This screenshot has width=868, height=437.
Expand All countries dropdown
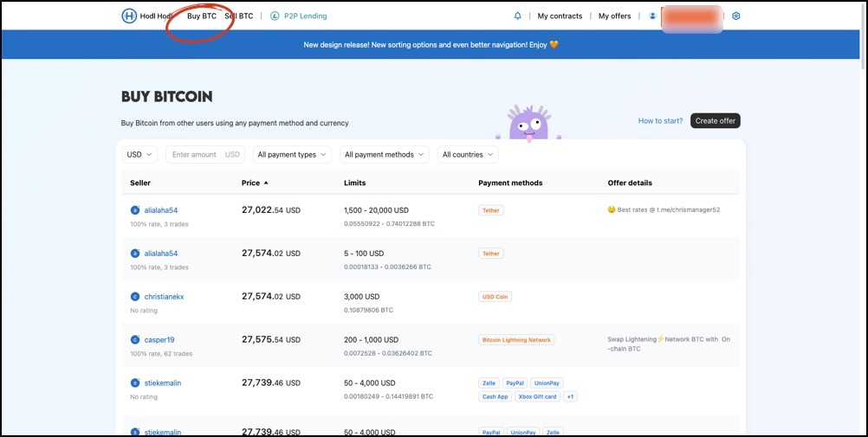pos(468,154)
